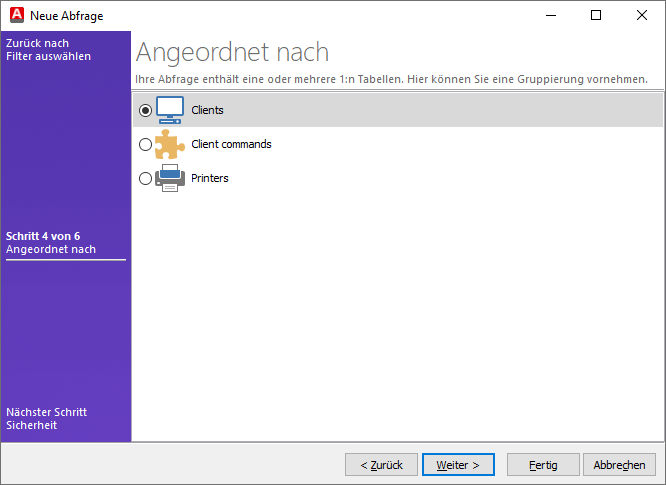Go back via the Zurück button
The image size is (666, 485).
381,465
